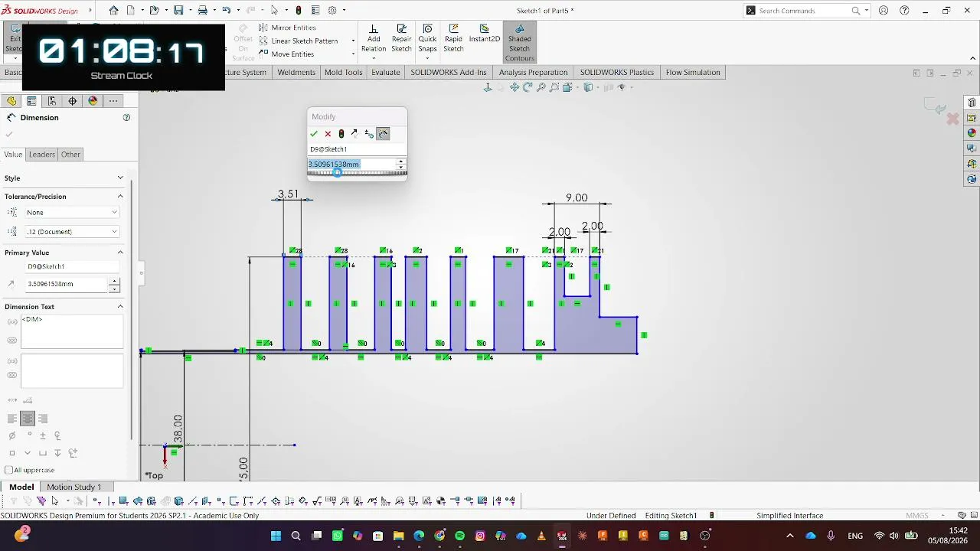The width and height of the screenshot is (980, 551).
Task: Collapse the Dimension Text section
Action: [x=120, y=307]
